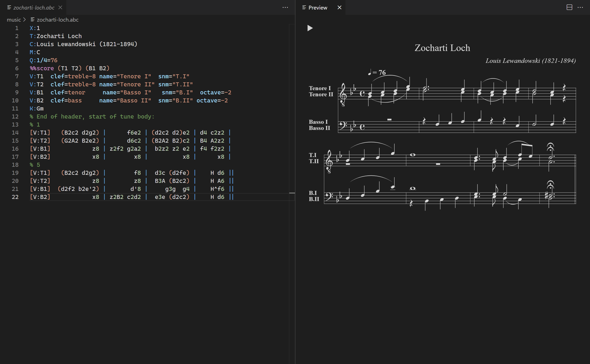Close the Preview tab
The image size is (590, 364).
pos(339,7)
